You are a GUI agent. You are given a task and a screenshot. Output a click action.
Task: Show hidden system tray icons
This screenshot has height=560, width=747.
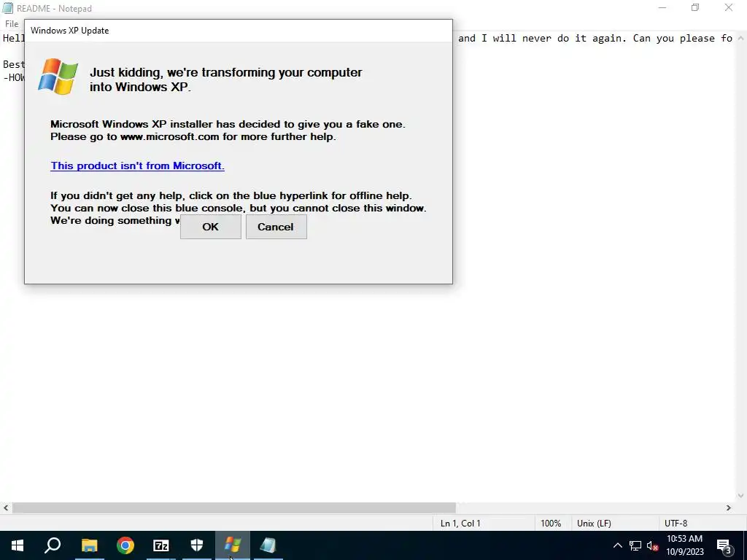[617, 545]
